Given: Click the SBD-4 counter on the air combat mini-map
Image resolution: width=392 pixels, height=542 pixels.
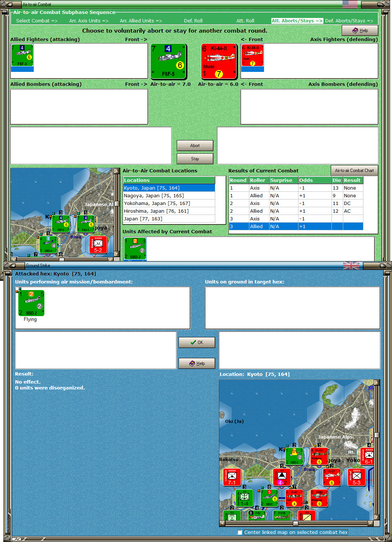Looking at the screenshot, I should click(x=48, y=245).
